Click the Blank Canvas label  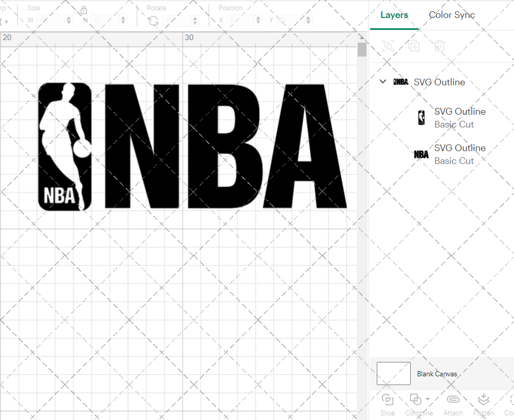click(437, 374)
